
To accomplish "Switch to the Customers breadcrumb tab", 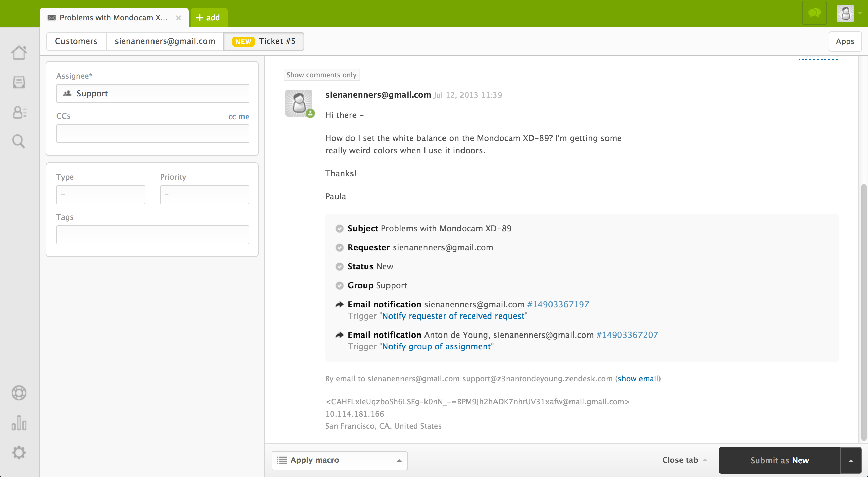I will point(76,41).
